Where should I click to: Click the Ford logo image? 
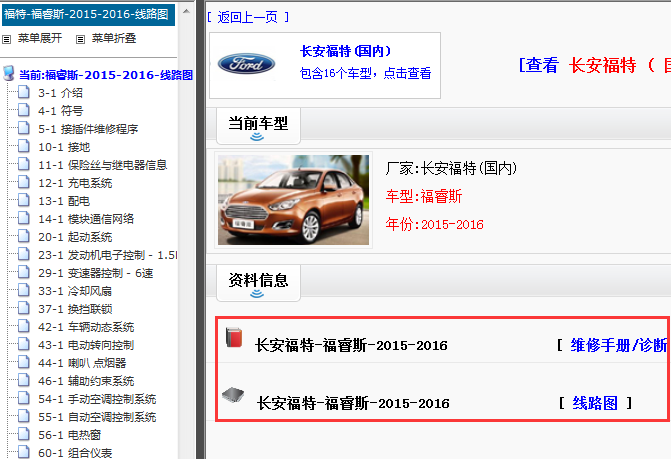246,65
